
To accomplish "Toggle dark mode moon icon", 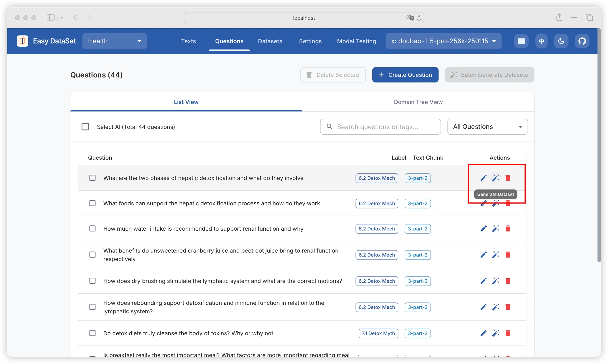I will click(x=561, y=41).
